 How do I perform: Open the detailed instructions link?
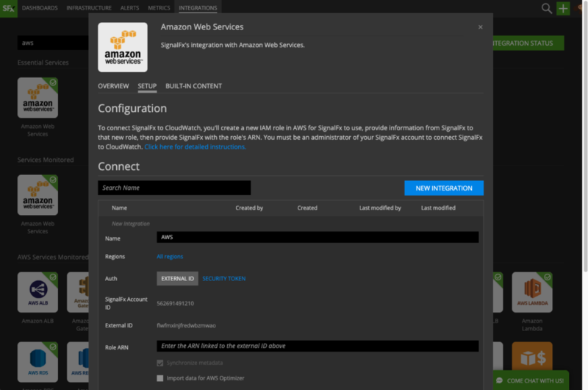tap(195, 146)
